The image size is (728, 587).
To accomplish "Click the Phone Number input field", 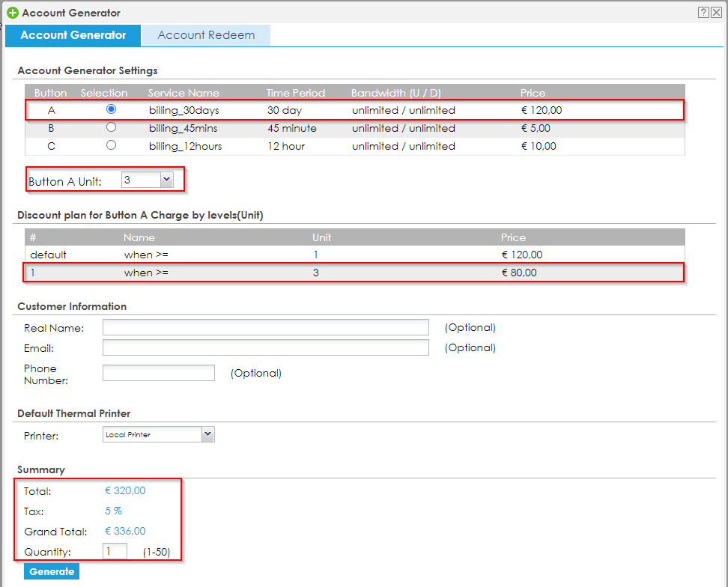I will pyautogui.click(x=158, y=373).
